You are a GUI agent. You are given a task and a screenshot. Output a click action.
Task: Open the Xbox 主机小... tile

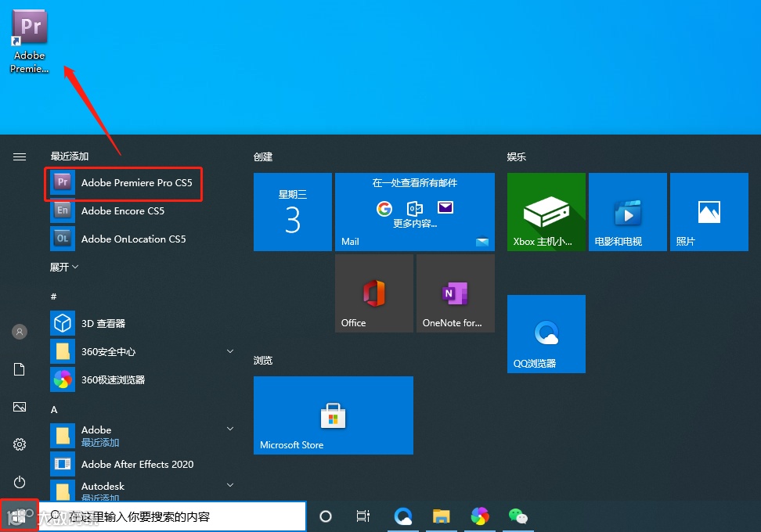coord(546,212)
